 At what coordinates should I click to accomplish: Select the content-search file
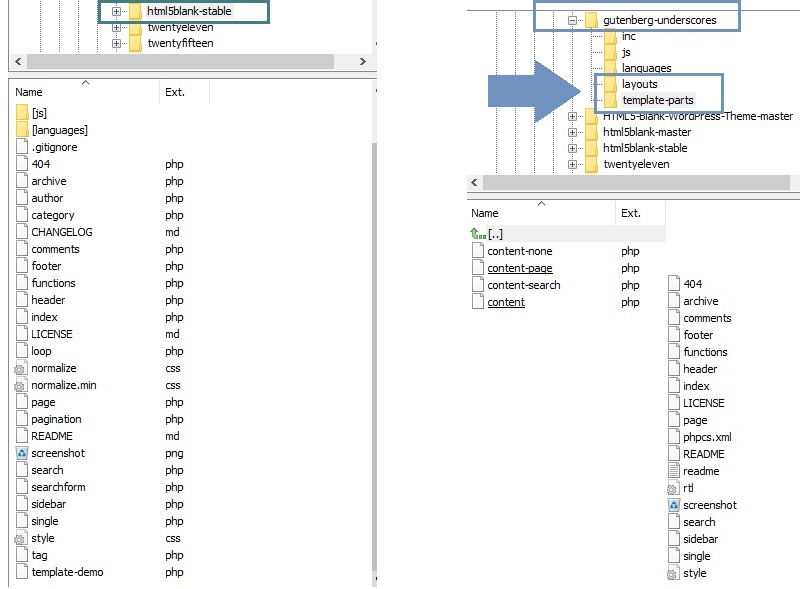click(x=523, y=285)
